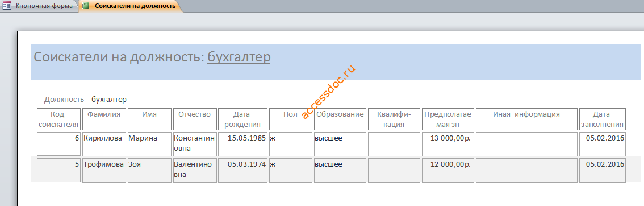This screenshot has width=644, height=206.
Task: Select the Соискатели на должность tab
Action: (x=130, y=6)
